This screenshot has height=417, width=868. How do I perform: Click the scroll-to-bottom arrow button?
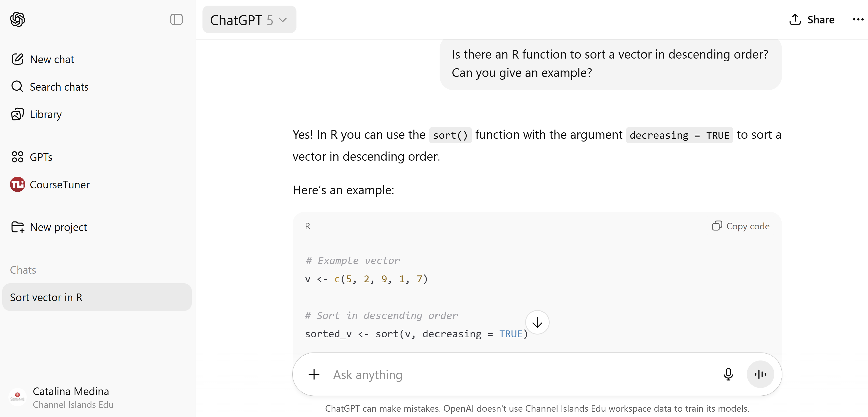pos(537,322)
